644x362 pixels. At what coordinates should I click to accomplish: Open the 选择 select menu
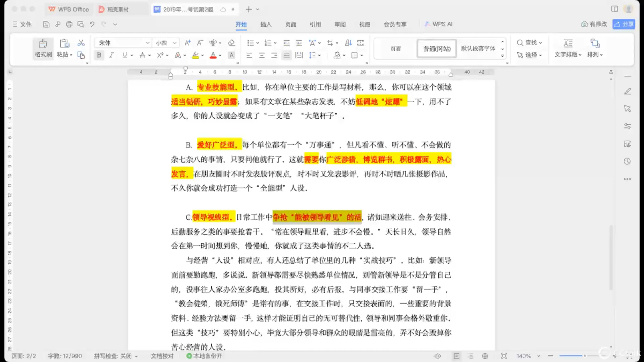pyautogui.click(x=530, y=55)
